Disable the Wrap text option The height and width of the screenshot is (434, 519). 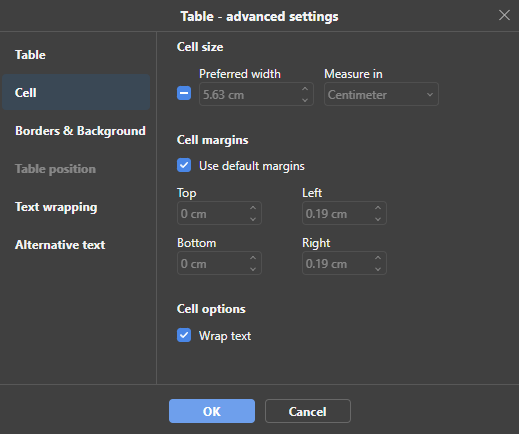click(184, 335)
